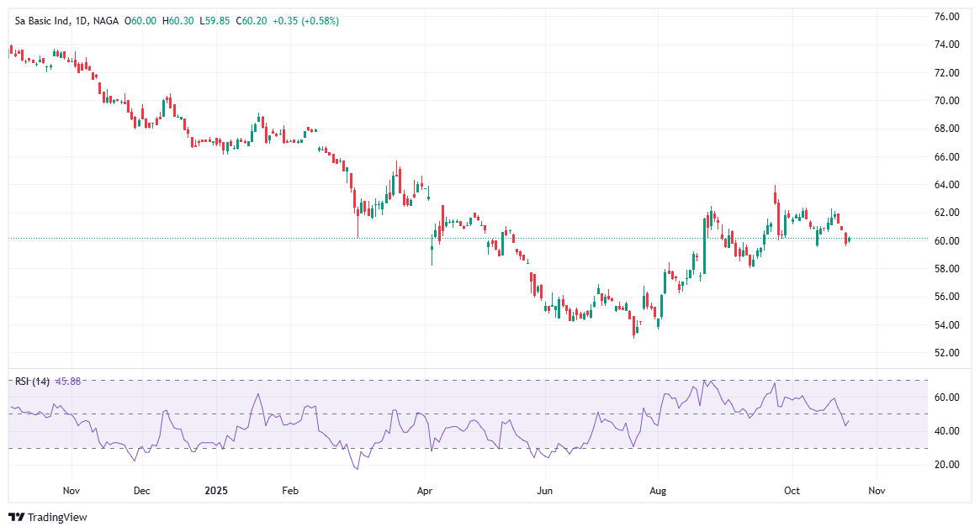980x532 pixels.
Task: Click the RSI value 45.88
Action: coord(67,382)
